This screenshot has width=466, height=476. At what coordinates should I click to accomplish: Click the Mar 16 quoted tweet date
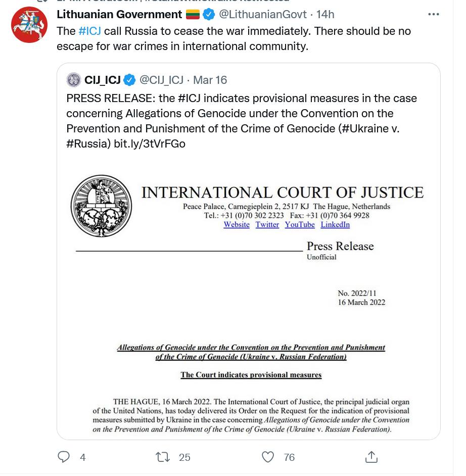[210, 80]
